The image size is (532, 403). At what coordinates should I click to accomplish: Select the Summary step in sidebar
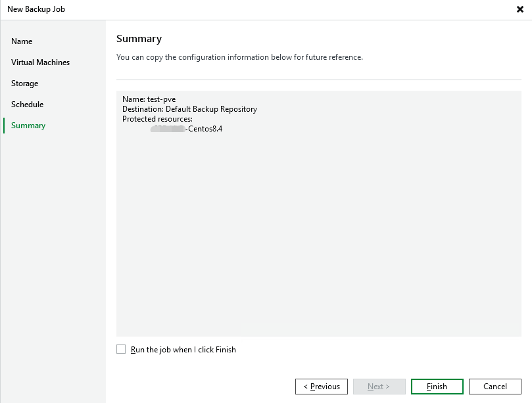pos(28,126)
